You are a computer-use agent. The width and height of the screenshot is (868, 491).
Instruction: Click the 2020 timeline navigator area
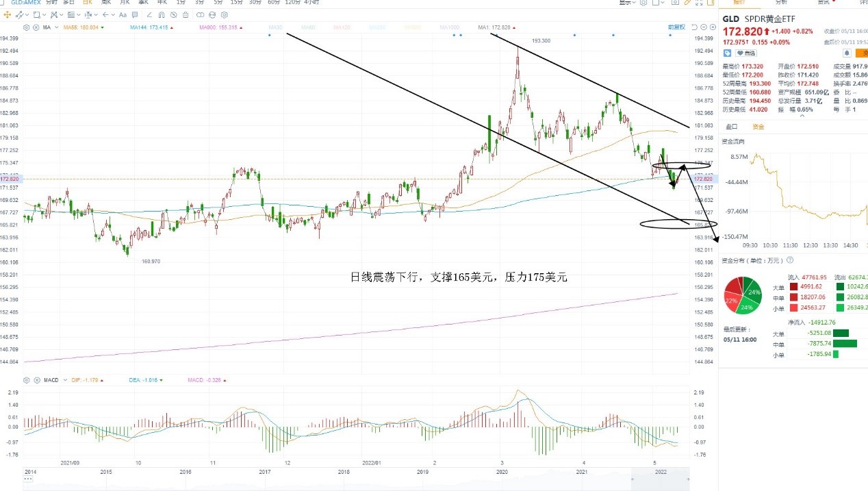pyautogui.click(x=502, y=472)
